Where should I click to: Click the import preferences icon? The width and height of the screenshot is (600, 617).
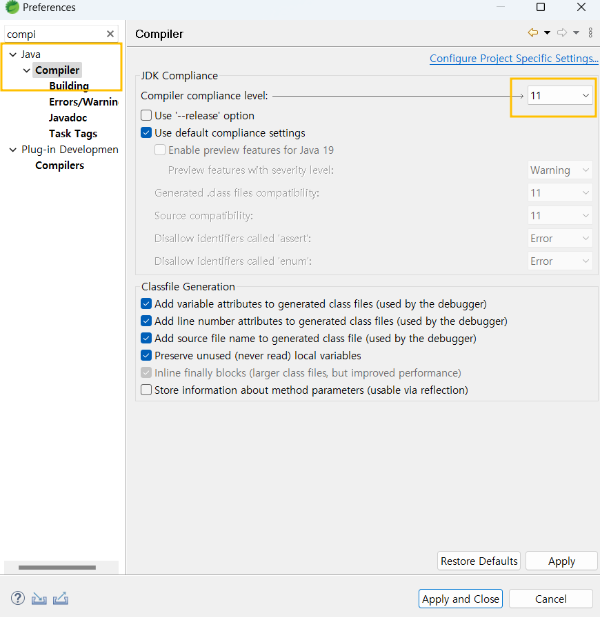click(39, 599)
